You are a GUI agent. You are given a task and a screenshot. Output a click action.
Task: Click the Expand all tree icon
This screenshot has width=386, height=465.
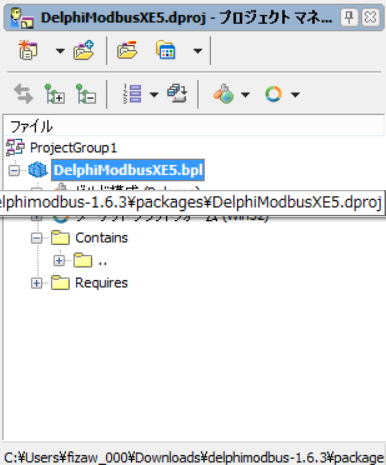(54, 94)
